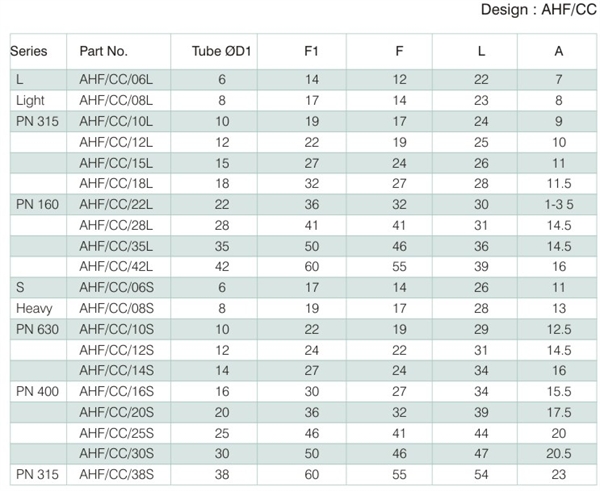The height and width of the screenshot is (491, 600).
Task: Click the A value 20.5 cell
Action: 559,453
